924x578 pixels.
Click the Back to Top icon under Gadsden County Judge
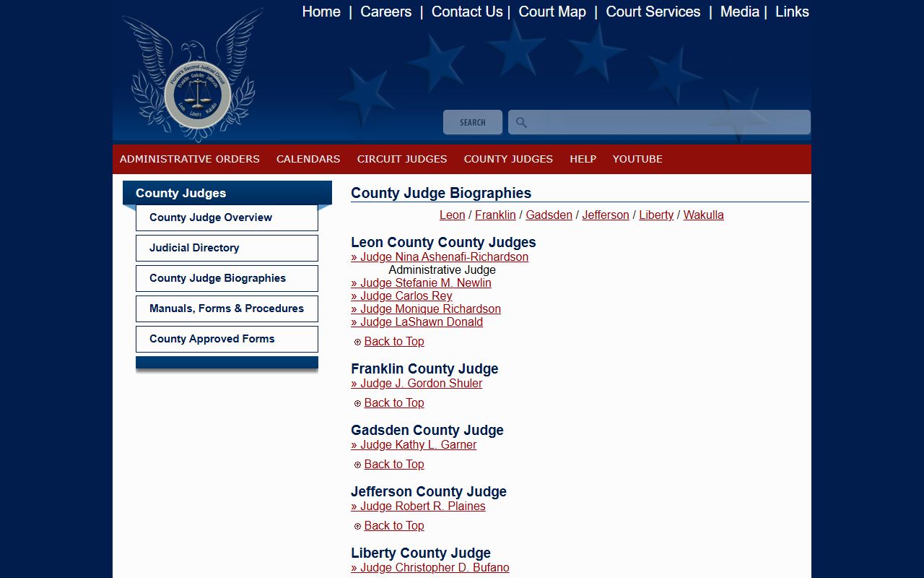(x=357, y=465)
